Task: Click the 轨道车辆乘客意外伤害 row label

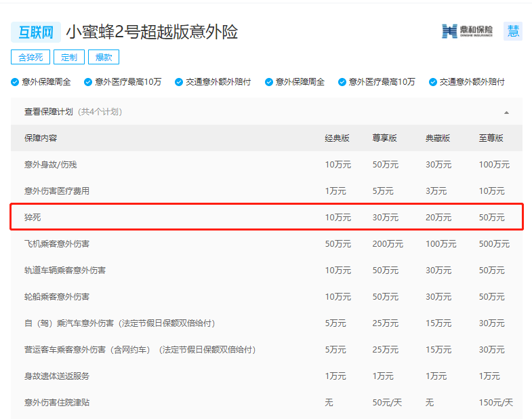Action: click(x=65, y=271)
